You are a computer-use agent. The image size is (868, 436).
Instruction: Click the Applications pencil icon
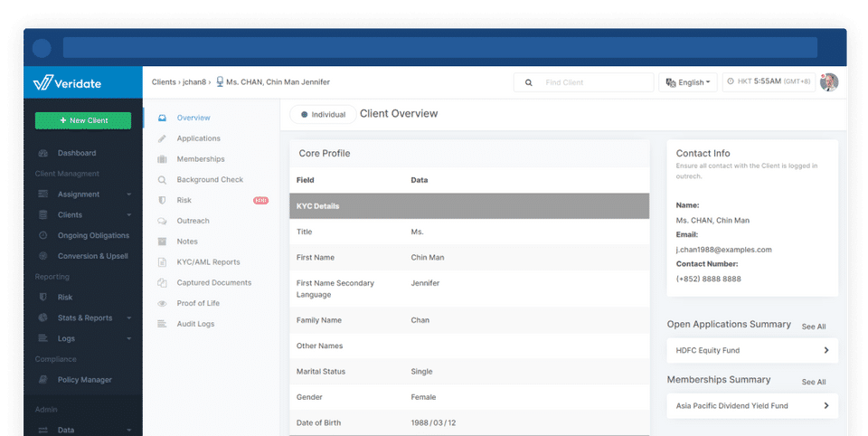(162, 138)
